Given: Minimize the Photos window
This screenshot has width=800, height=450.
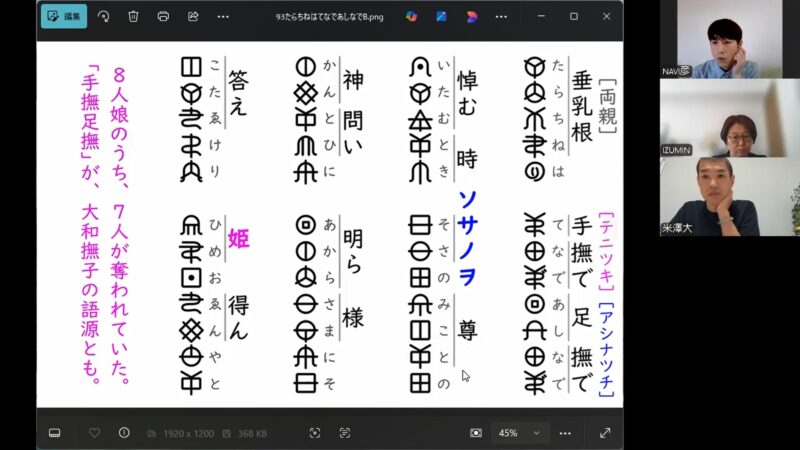Looking at the screenshot, I should [541, 16].
